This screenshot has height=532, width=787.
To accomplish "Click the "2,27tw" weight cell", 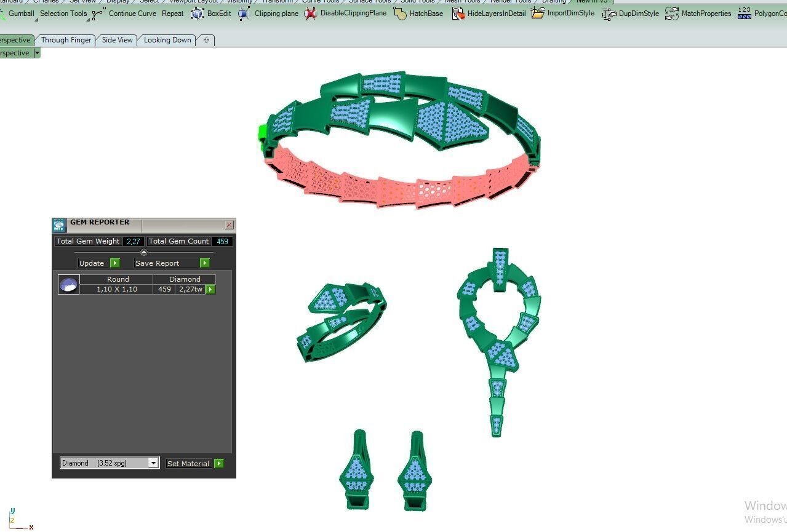I will click(x=190, y=289).
